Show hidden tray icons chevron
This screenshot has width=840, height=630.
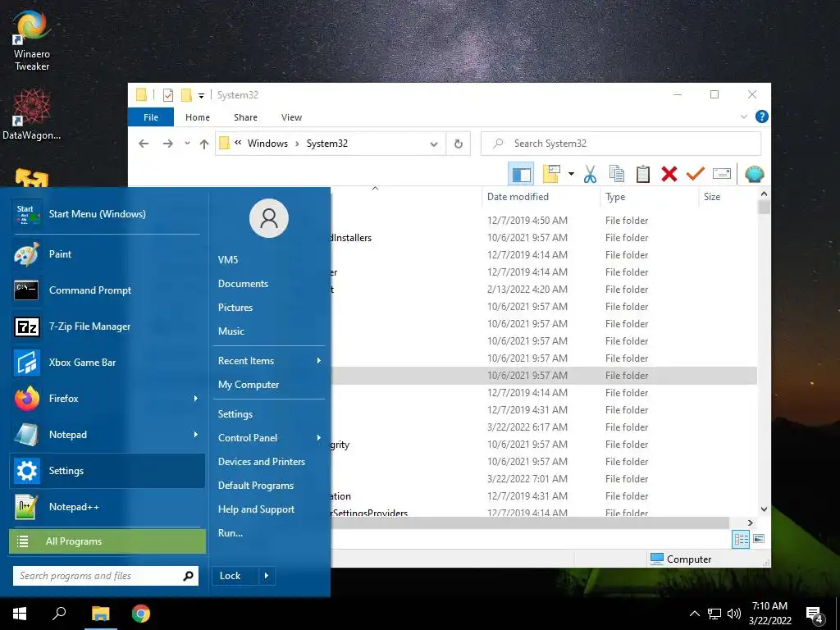(x=694, y=614)
